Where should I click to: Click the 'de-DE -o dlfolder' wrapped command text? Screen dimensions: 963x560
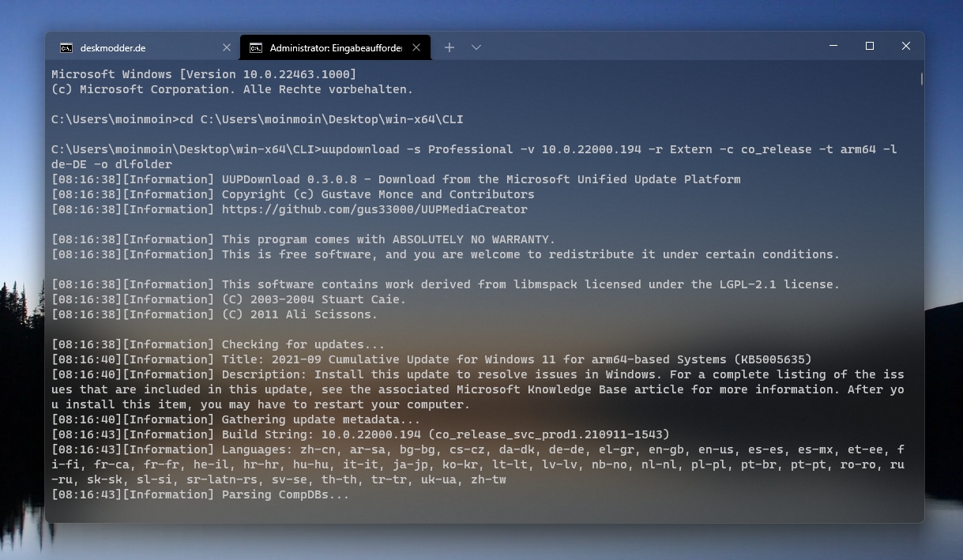point(111,164)
